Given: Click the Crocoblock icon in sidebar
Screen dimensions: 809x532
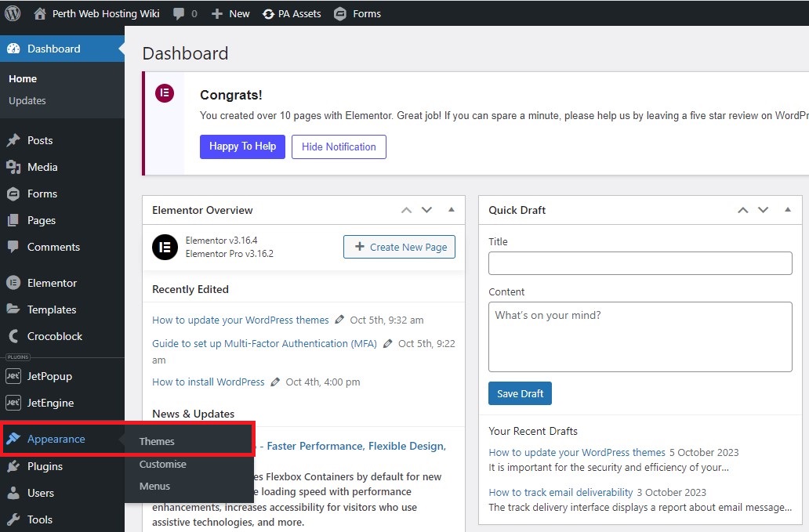Looking at the screenshot, I should point(14,336).
